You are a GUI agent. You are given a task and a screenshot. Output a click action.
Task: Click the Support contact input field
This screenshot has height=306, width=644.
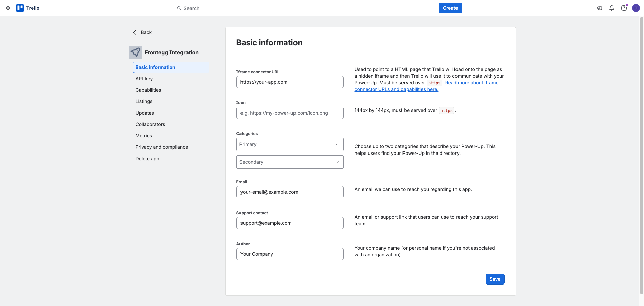[x=290, y=223]
